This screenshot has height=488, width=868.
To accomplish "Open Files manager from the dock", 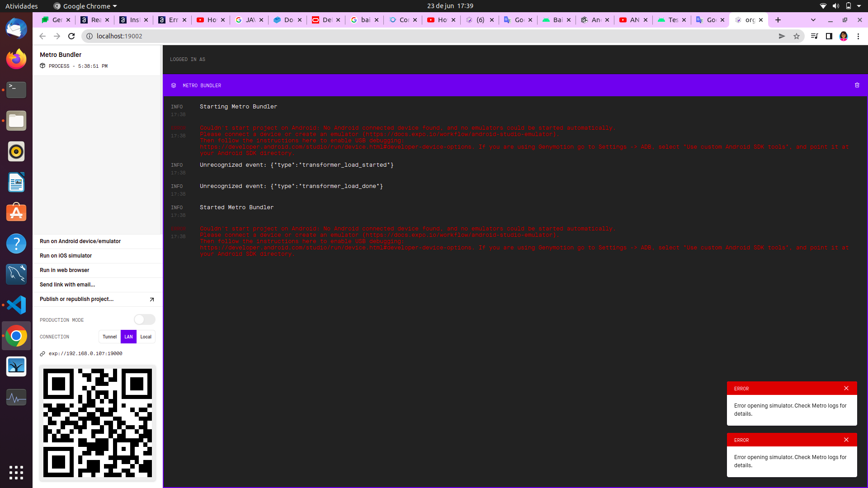I will click(16, 121).
